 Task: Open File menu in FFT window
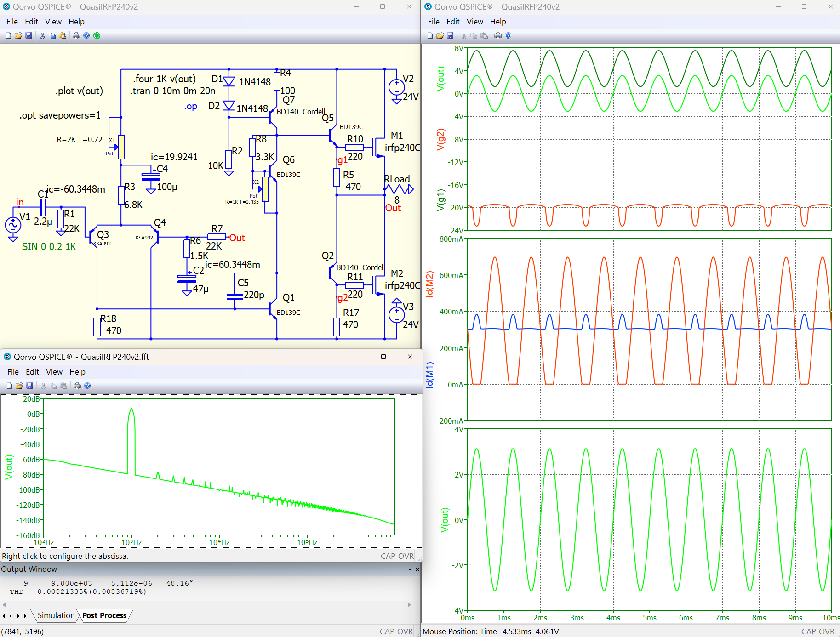coord(13,372)
